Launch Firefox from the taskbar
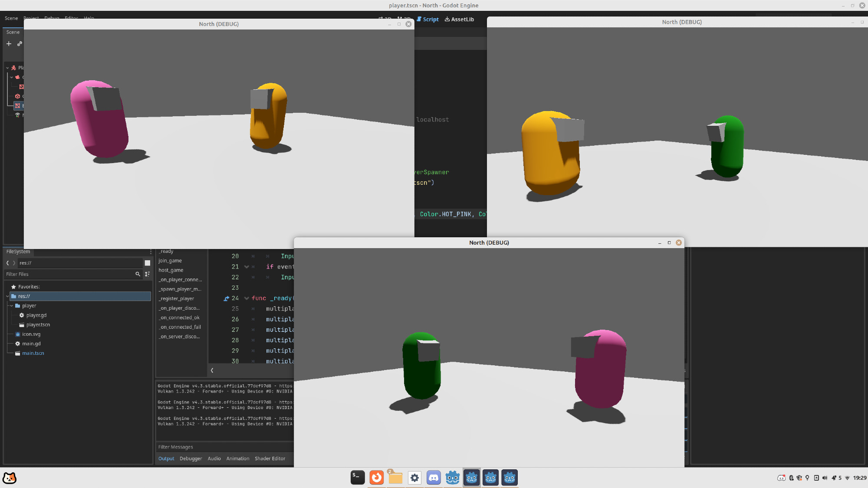This screenshot has width=868, height=488. point(377,478)
